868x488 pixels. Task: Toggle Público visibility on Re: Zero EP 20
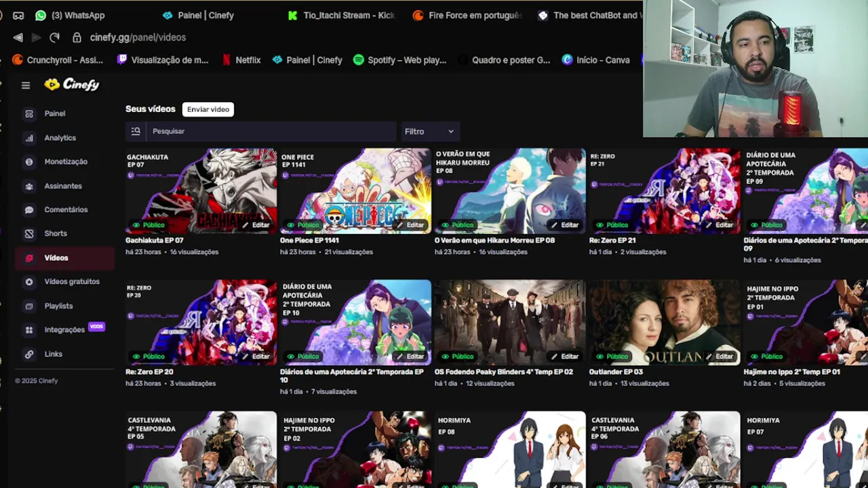[x=149, y=357]
